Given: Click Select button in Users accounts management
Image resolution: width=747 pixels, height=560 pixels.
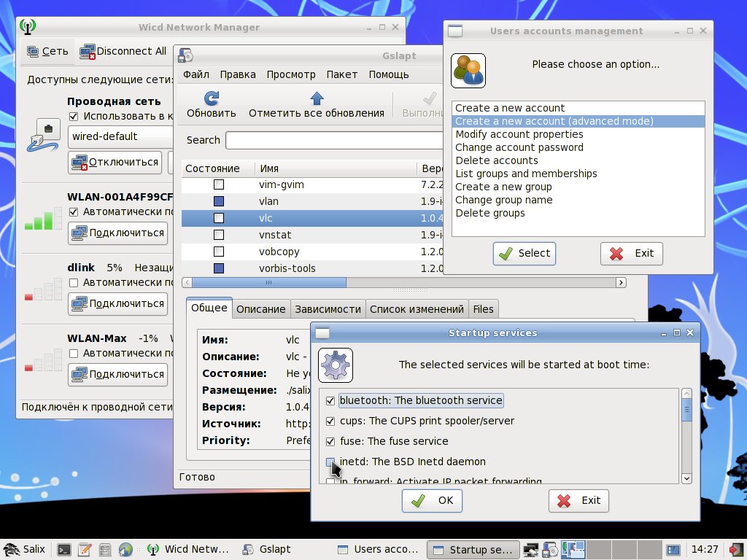Looking at the screenshot, I should click(x=525, y=253).
